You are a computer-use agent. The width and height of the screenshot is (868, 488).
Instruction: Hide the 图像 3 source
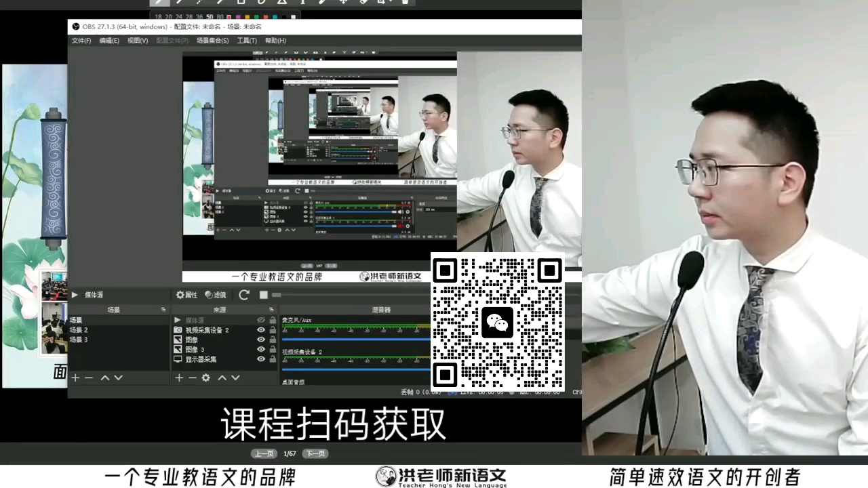261,349
